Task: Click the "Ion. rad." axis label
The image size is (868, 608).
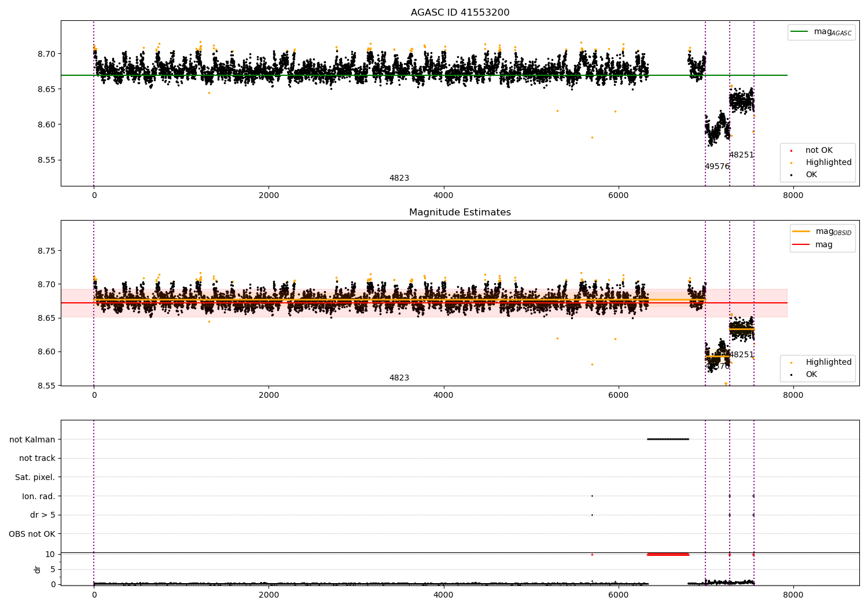Action: coord(39,496)
